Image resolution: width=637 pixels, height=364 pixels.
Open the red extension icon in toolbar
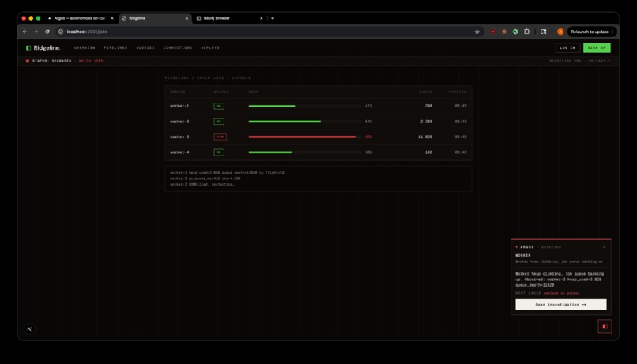pos(492,32)
